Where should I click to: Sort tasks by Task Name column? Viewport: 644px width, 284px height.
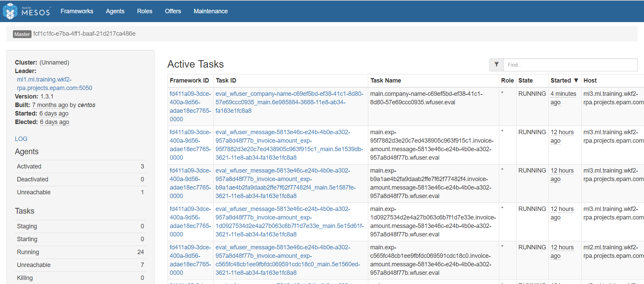point(386,81)
